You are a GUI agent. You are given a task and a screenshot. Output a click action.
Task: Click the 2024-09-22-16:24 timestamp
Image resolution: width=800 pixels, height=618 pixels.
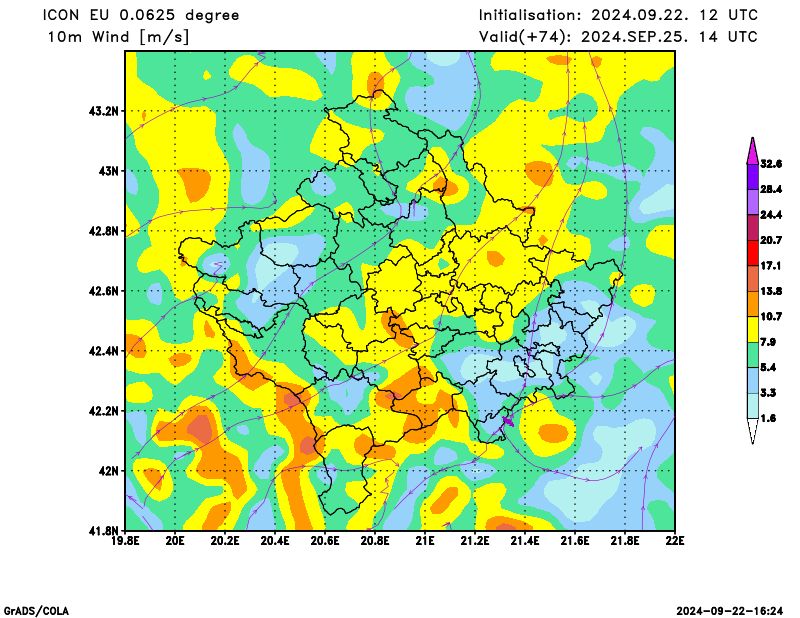(x=730, y=611)
